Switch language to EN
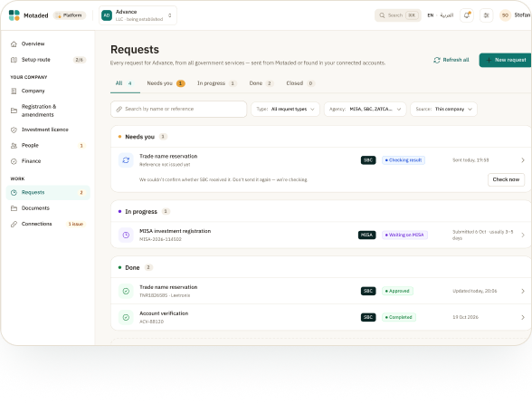Image resolution: width=532 pixels, height=404 pixels. (431, 15)
